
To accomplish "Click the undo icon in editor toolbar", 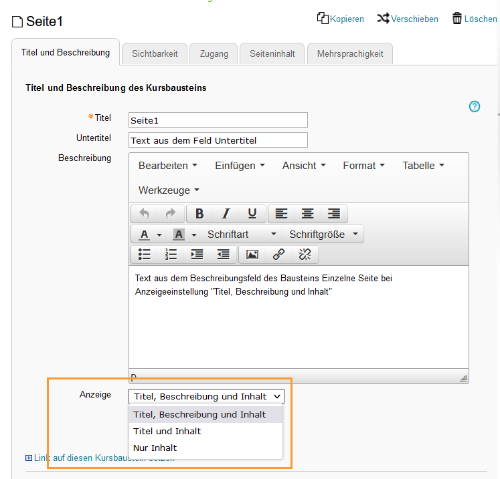I will [144, 213].
